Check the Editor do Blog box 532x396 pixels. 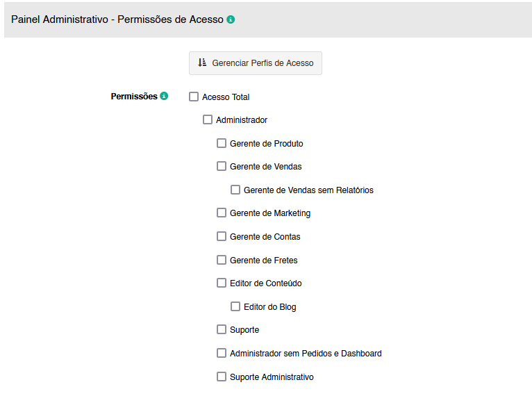coord(235,306)
